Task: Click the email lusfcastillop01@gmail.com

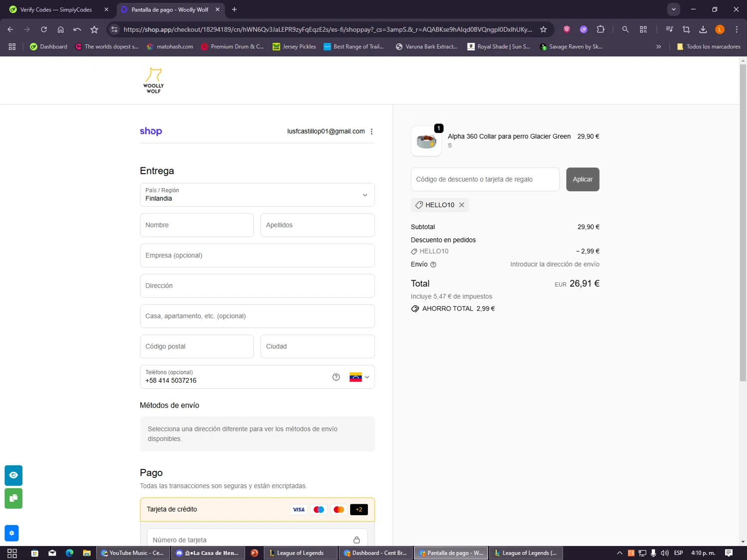Action: point(326,131)
